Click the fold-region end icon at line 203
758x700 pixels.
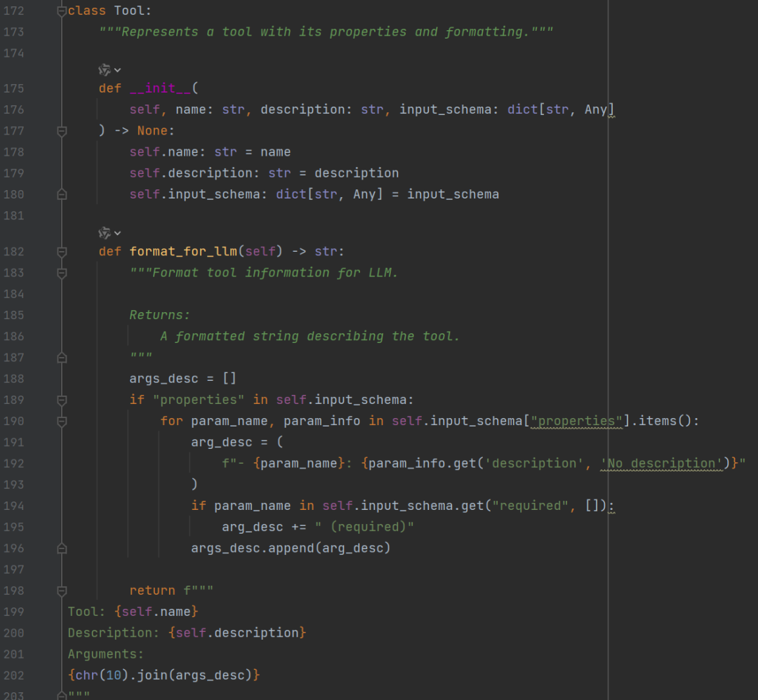[61, 696]
